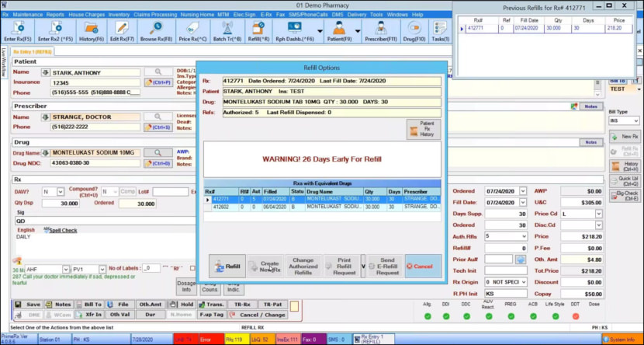The height and width of the screenshot is (345, 644).
Task: Open Patient Rx History in Refill Options
Action: tap(424, 129)
